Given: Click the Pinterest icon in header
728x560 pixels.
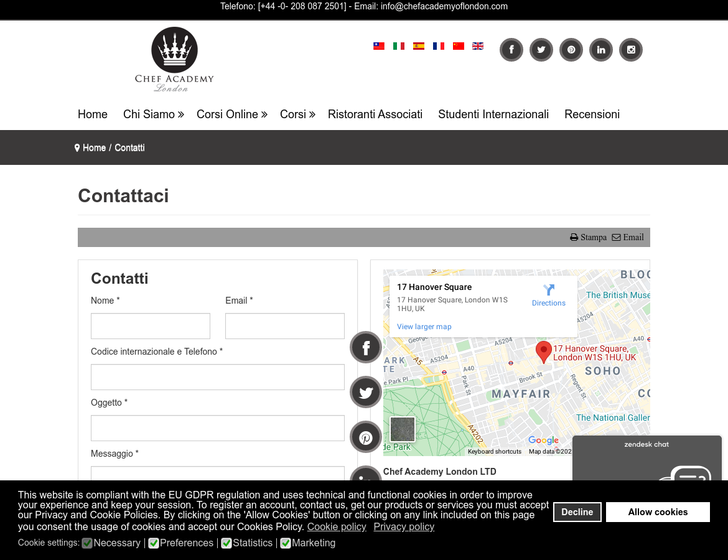Looking at the screenshot, I should [x=571, y=50].
